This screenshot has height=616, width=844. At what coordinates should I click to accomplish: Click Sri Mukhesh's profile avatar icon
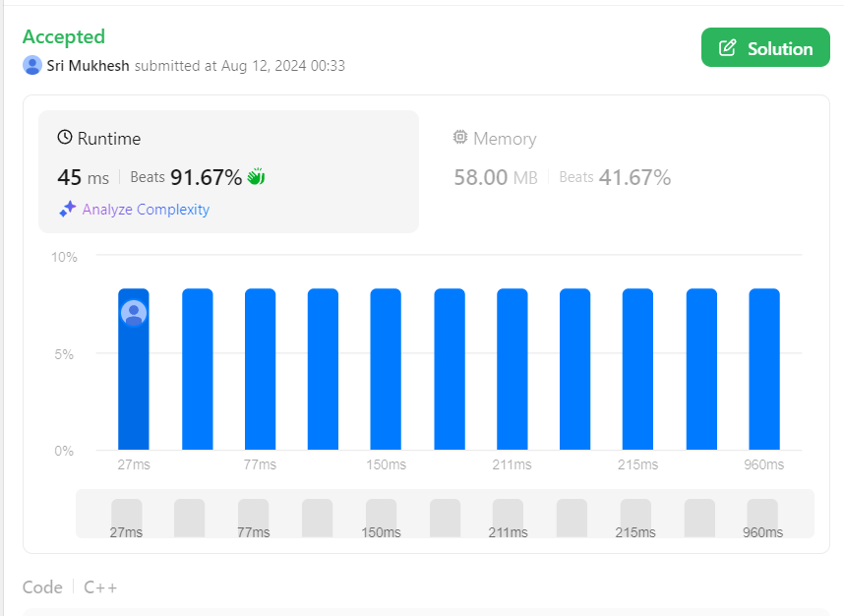[x=32, y=66]
